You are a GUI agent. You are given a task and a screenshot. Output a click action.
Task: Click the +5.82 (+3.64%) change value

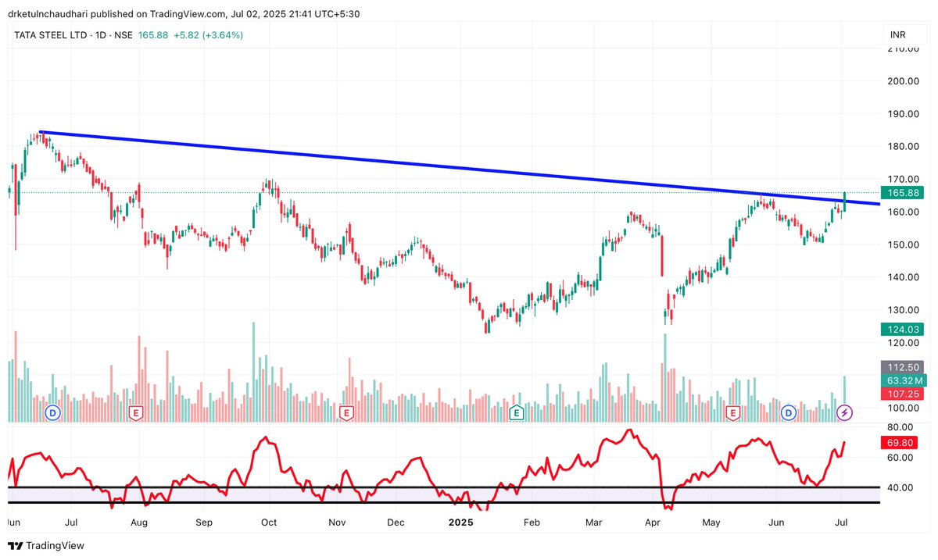(208, 35)
